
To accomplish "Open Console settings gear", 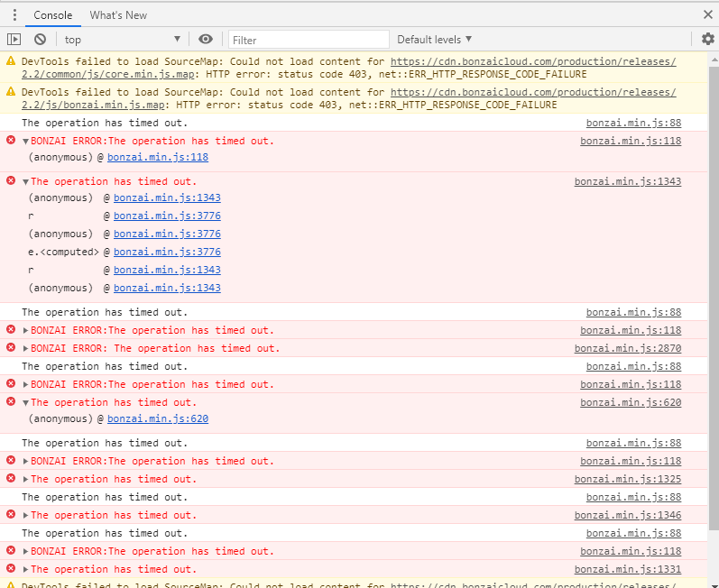I will click(x=708, y=40).
